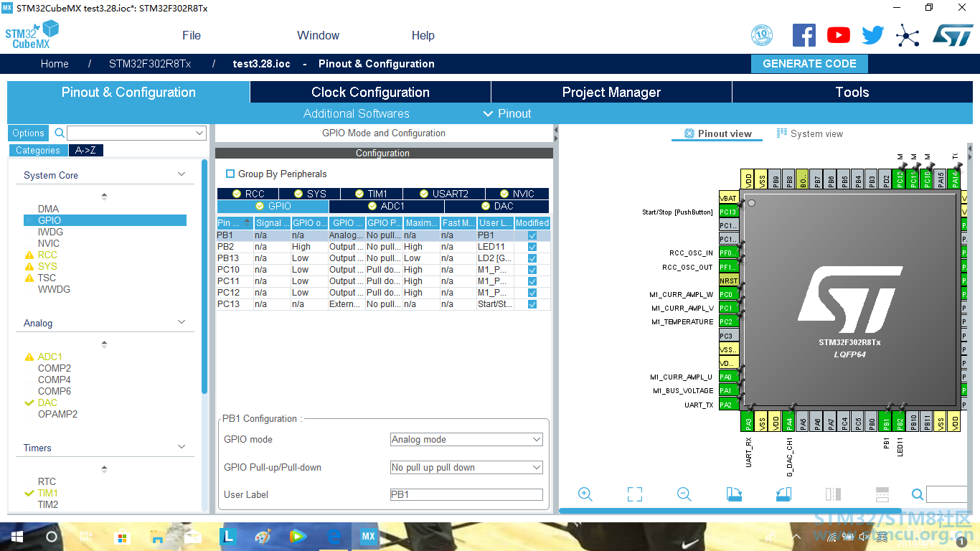Image resolution: width=980 pixels, height=551 pixels.
Task: Toggle Modified checkbox for PC13 row
Action: [532, 304]
